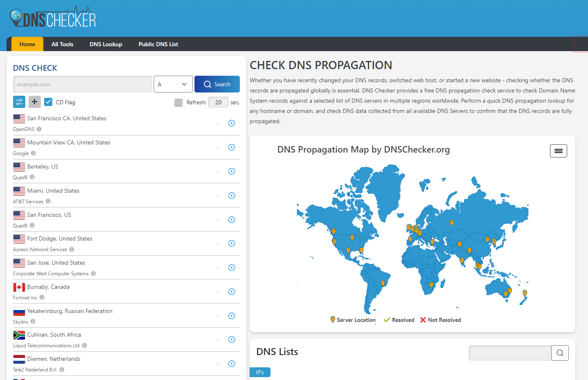
Task: Click the example.com domain input field
Action: tap(83, 84)
